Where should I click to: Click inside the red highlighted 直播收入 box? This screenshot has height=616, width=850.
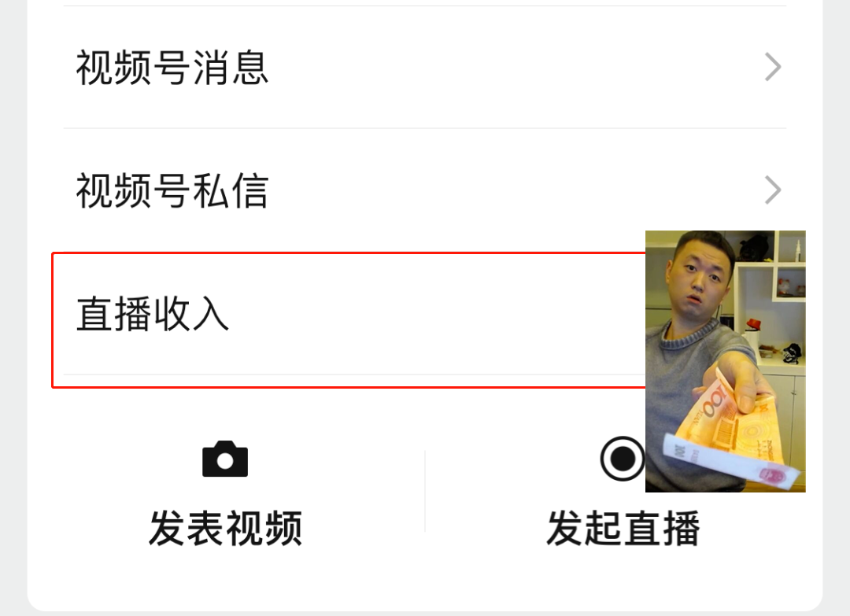[x=349, y=320]
